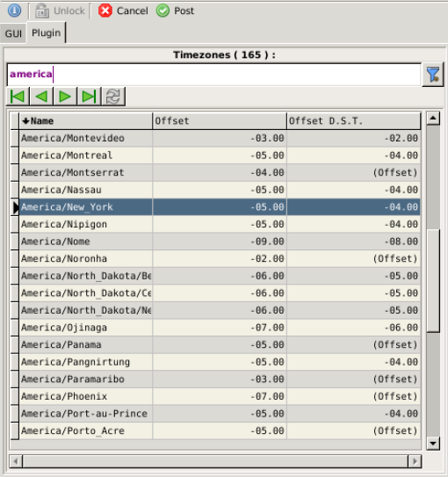This screenshot has height=477, width=448.
Task: Jump to last record in navigator
Action: (89, 97)
